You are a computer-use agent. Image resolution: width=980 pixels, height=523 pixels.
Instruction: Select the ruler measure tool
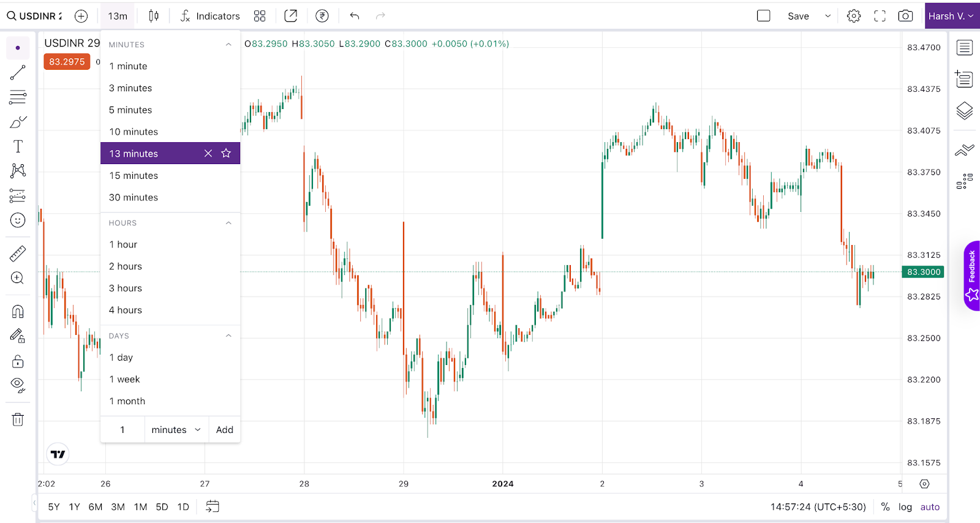click(x=18, y=254)
